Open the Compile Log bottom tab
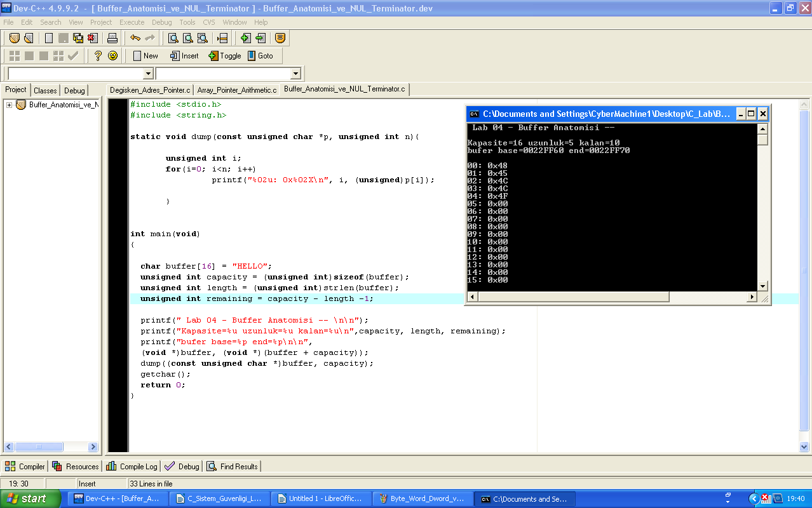This screenshot has height=508, width=812. point(132,466)
